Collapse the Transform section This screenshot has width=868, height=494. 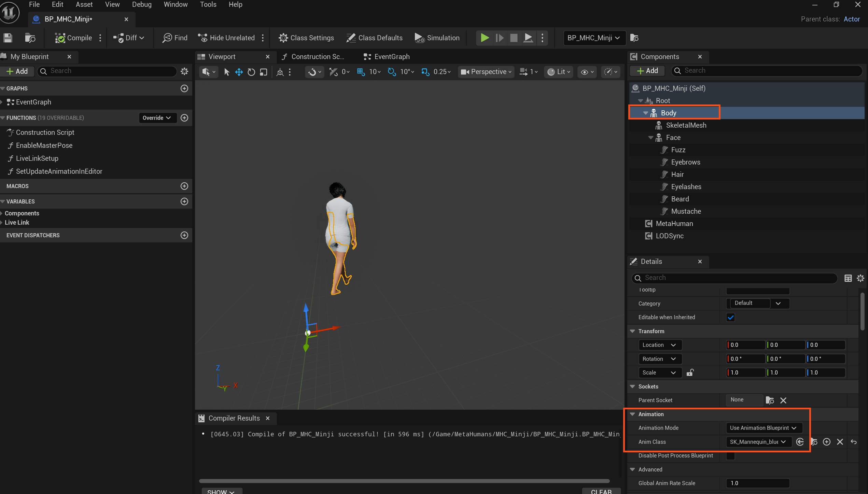(632, 331)
